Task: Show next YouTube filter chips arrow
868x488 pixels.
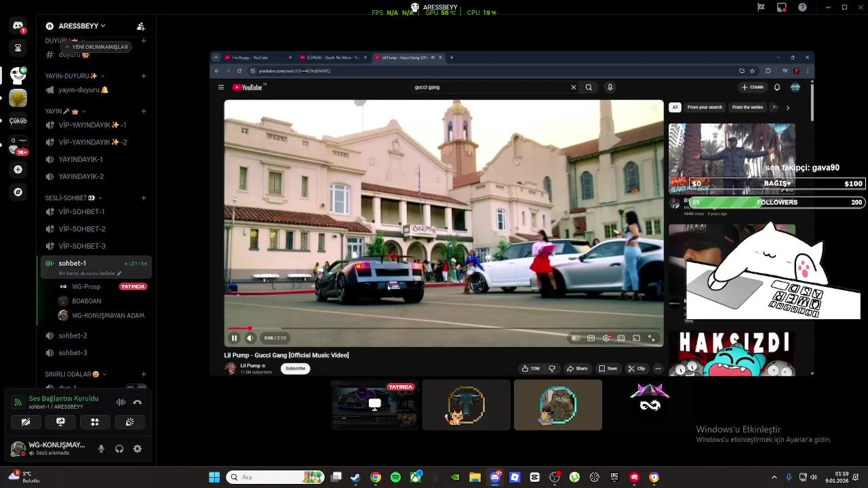Action: point(787,107)
